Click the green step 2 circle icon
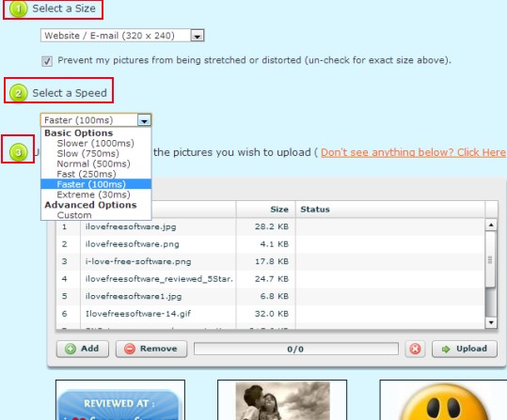This screenshot has width=507, height=420. click(x=18, y=93)
